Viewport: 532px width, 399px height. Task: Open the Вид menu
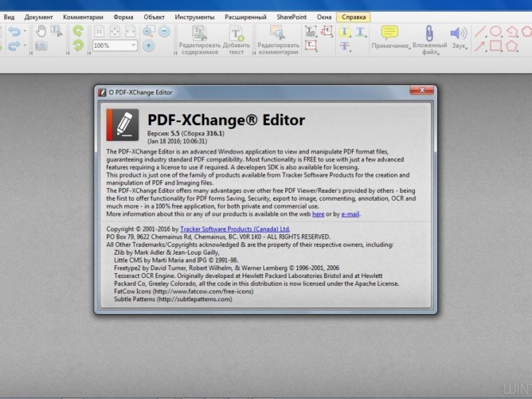point(9,17)
